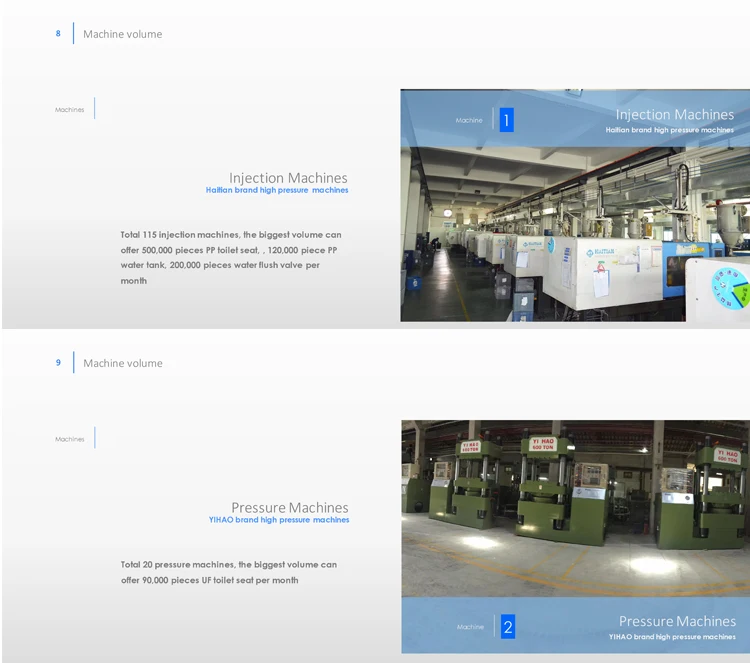Click the left-side 'Injection Machines' heading
This screenshot has height=663, width=750.
[x=288, y=178]
